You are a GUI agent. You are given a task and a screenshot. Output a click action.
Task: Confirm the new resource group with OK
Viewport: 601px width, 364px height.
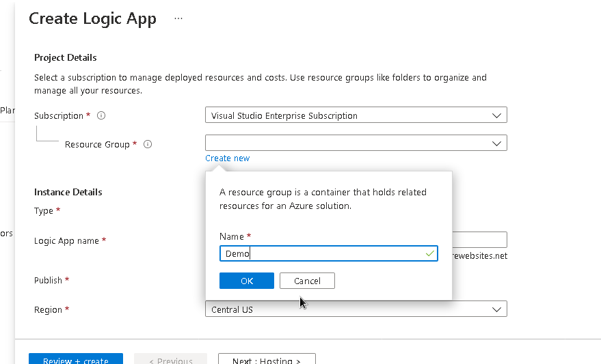click(x=247, y=281)
